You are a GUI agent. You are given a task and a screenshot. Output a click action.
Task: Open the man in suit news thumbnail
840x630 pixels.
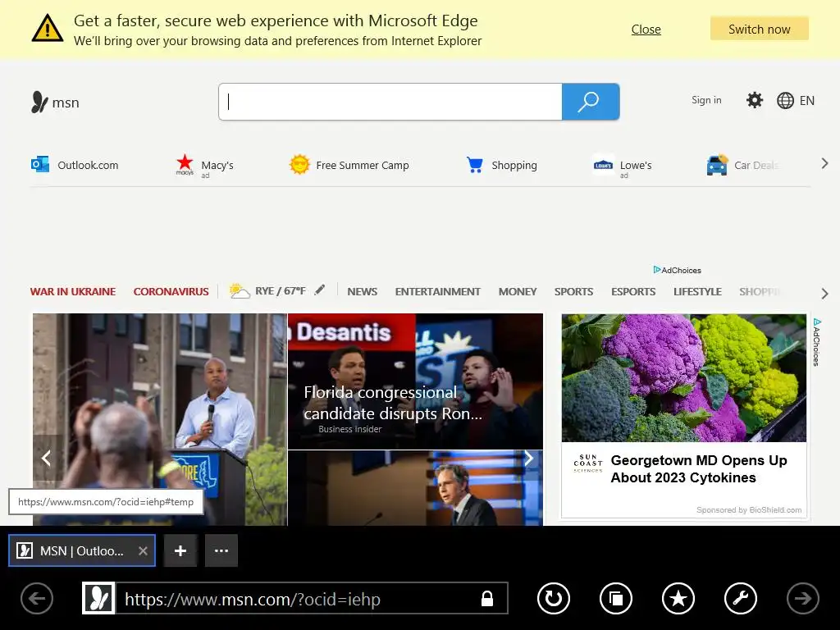(415, 488)
